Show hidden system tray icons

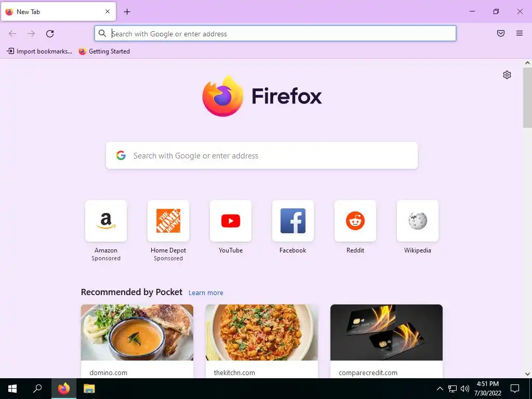(440, 389)
